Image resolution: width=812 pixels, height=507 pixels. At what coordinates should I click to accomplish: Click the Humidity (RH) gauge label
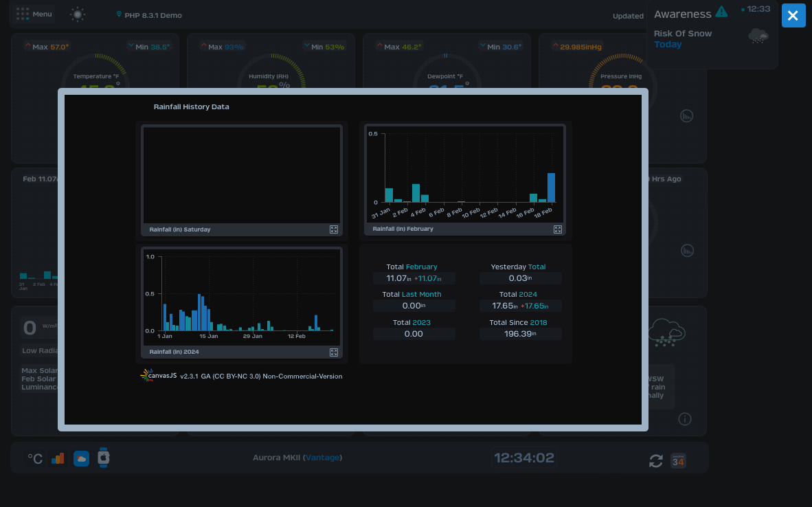268,76
